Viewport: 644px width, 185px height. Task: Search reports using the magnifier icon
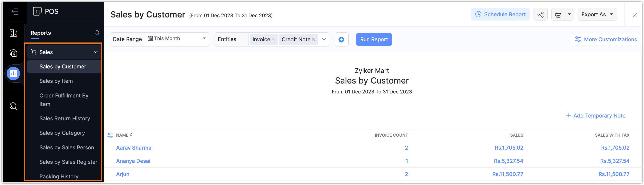click(x=97, y=33)
